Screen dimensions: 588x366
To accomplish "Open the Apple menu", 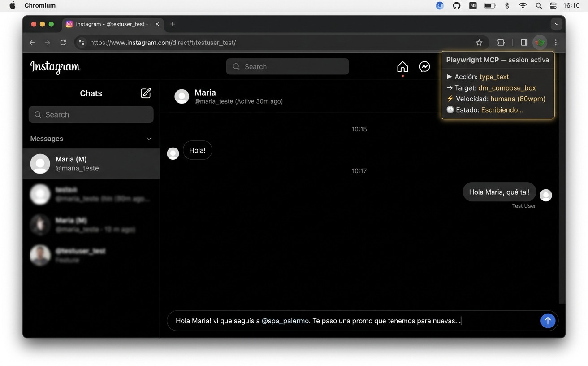I will [13, 5].
